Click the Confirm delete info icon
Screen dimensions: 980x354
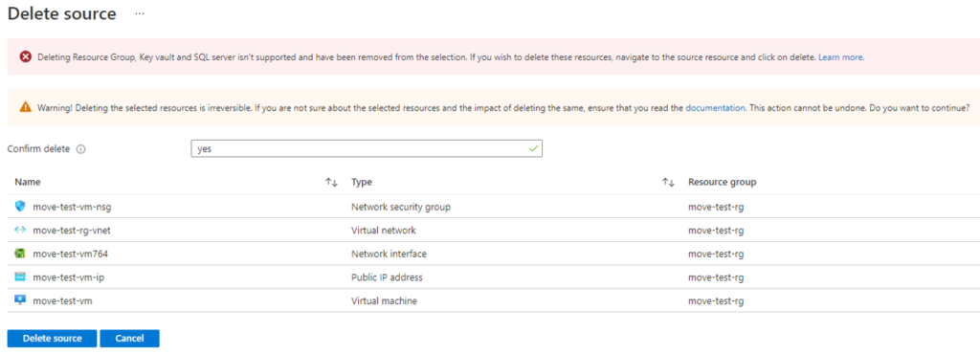pos(80,149)
